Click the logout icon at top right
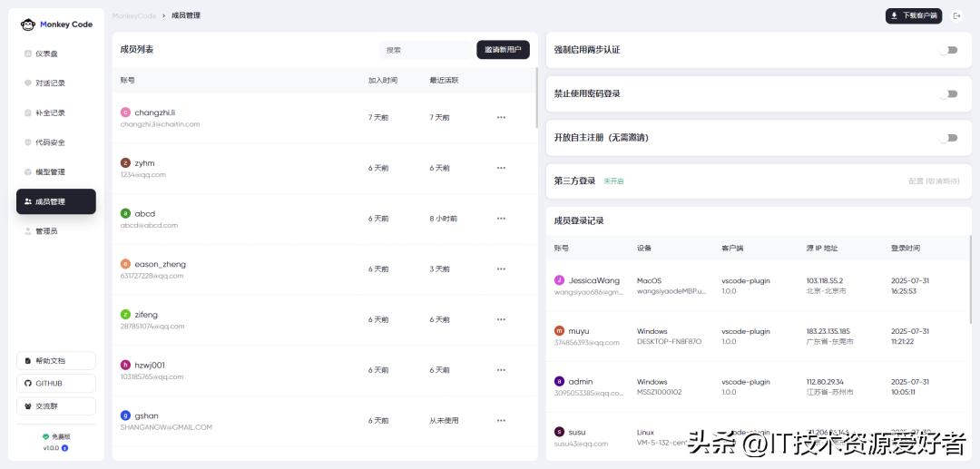 957,16
